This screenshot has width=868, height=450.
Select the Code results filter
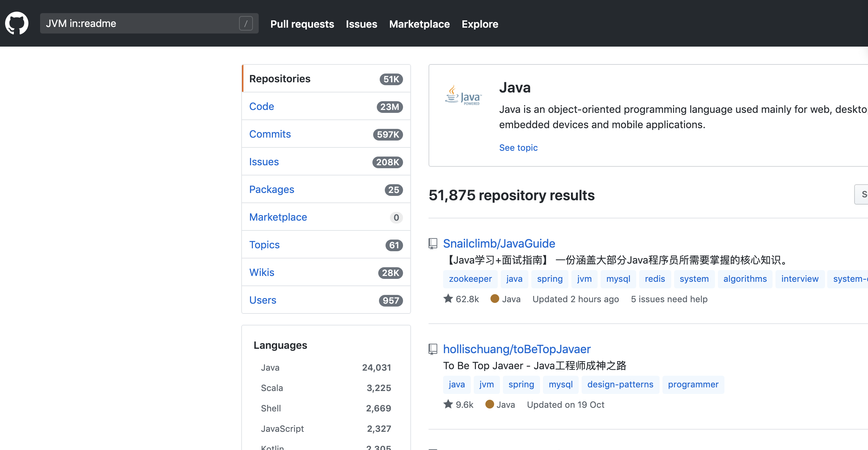point(262,106)
